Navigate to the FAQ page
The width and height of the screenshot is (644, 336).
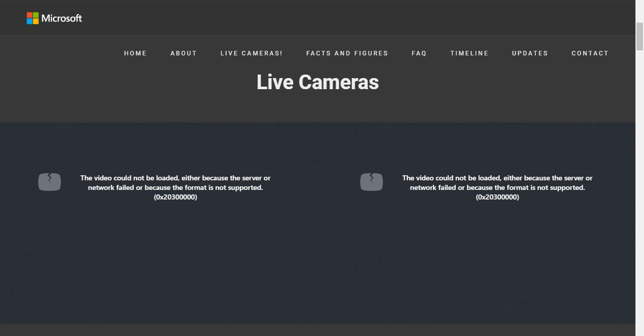(x=419, y=53)
